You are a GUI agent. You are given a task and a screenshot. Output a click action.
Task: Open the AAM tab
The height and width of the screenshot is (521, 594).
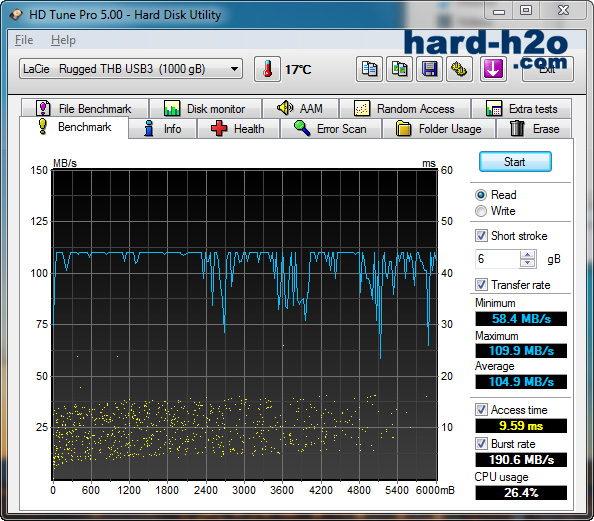click(300, 108)
